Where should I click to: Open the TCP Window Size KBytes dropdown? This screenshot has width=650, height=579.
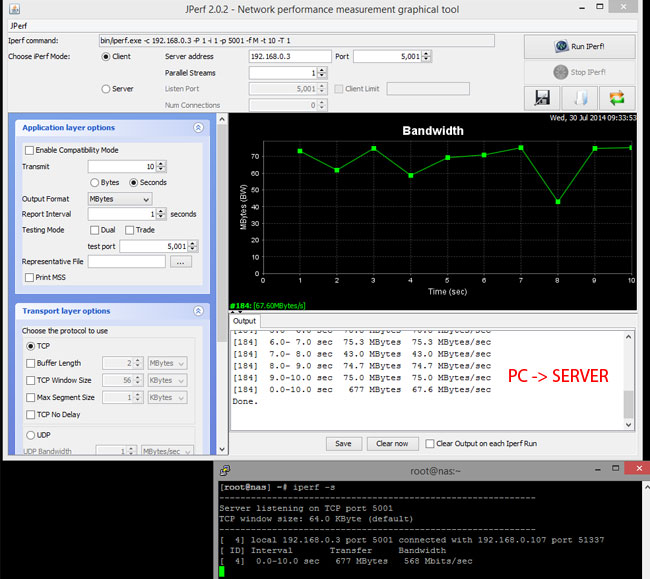167,380
